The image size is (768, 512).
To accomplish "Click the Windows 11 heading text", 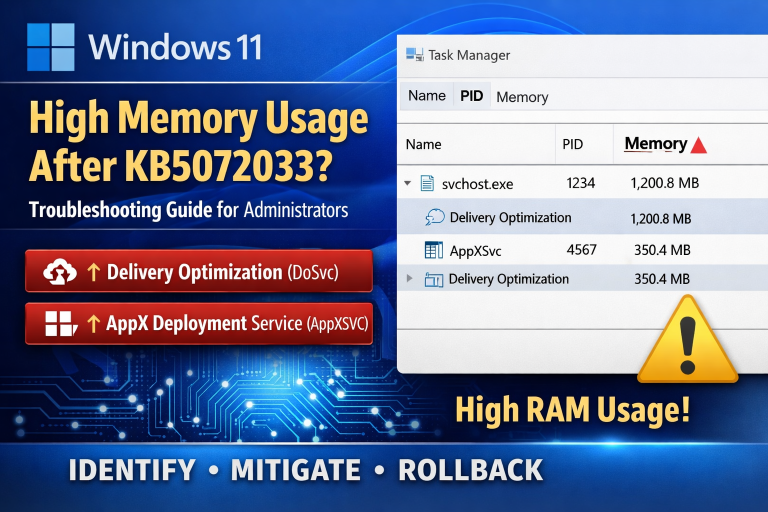I will [174, 47].
